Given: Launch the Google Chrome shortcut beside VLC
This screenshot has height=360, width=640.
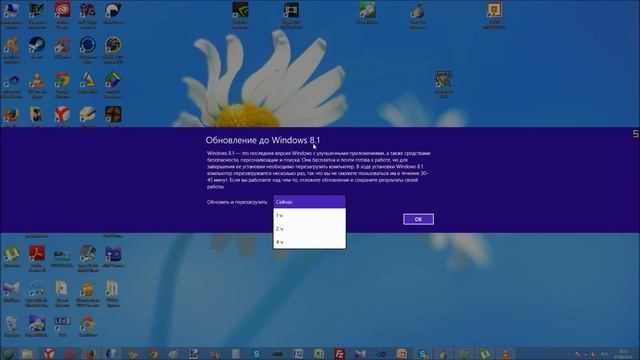Looking at the screenshot, I should [62, 83].
